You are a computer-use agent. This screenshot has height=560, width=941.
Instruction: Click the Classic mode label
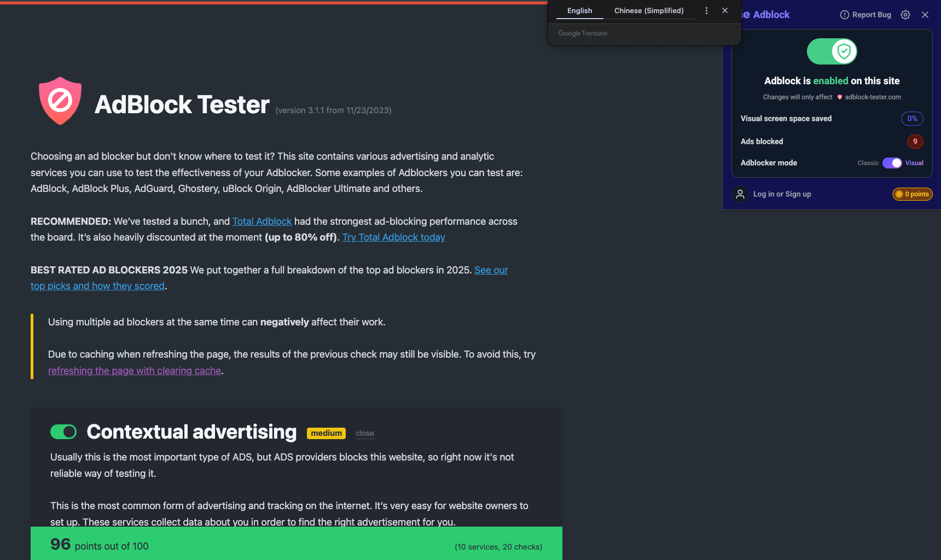tap(868, 163)
